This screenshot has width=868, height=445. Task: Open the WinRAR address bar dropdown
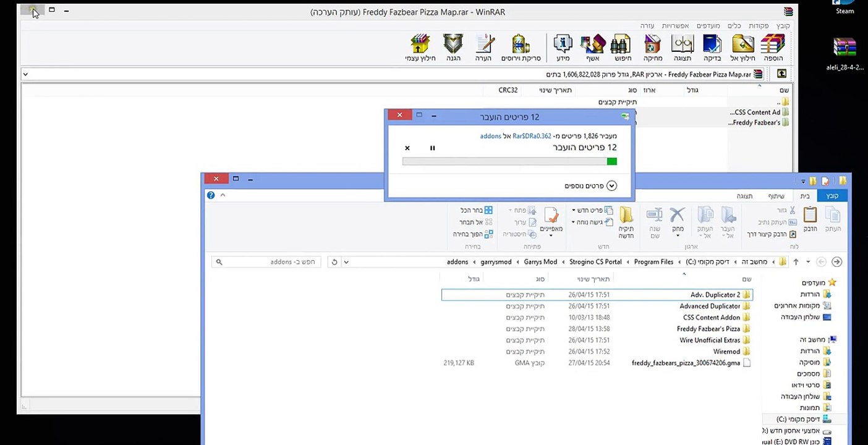tap(25, 74)
